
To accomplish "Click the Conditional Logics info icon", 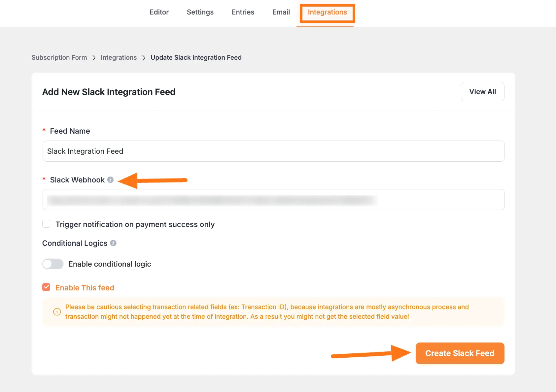I will (x=113, y=243).
